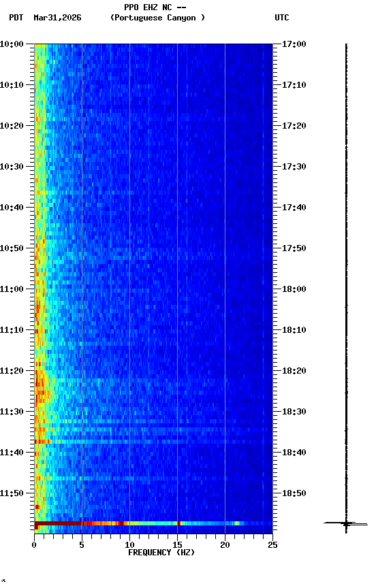Click the 17:20 UTC time label
Viewport: 376px width, 588px height.
pyautogui.click(x=294, y=126)
